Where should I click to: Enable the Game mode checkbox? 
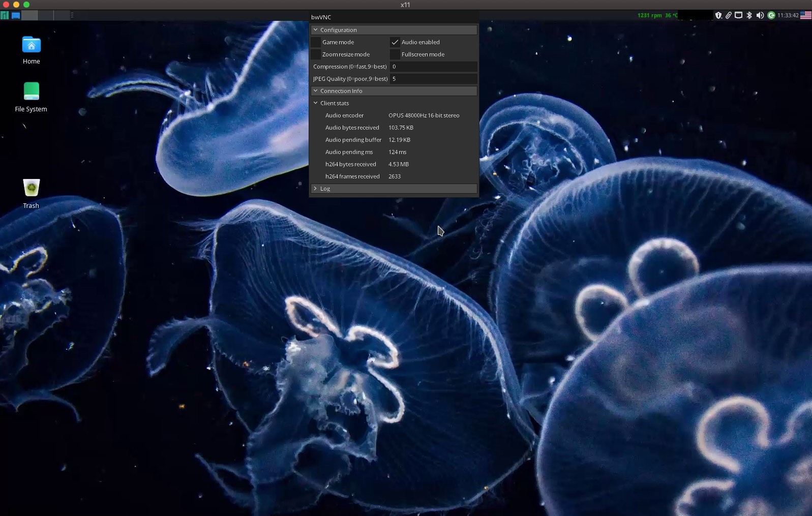pos(316,42)
